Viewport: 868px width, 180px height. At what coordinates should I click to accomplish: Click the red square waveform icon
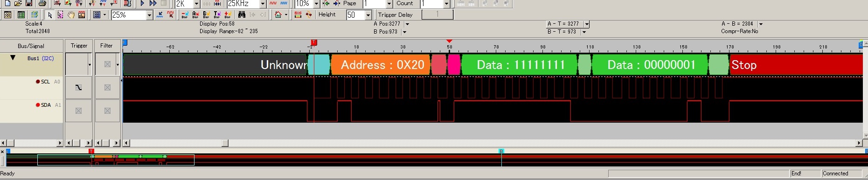pyautogui.click(x=273, y=3)
